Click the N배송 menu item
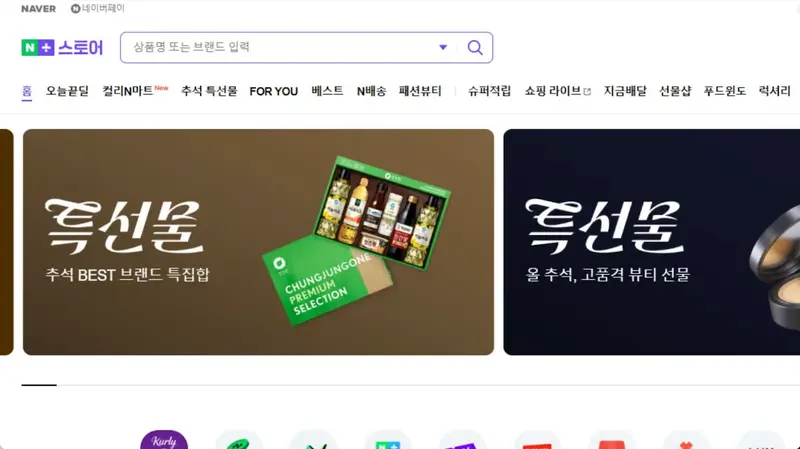Viewport: 800px width, 449px height. (371, 91)
